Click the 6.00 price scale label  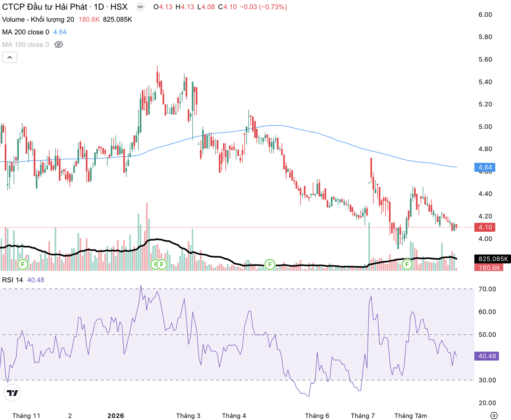(x=485, y=14)
